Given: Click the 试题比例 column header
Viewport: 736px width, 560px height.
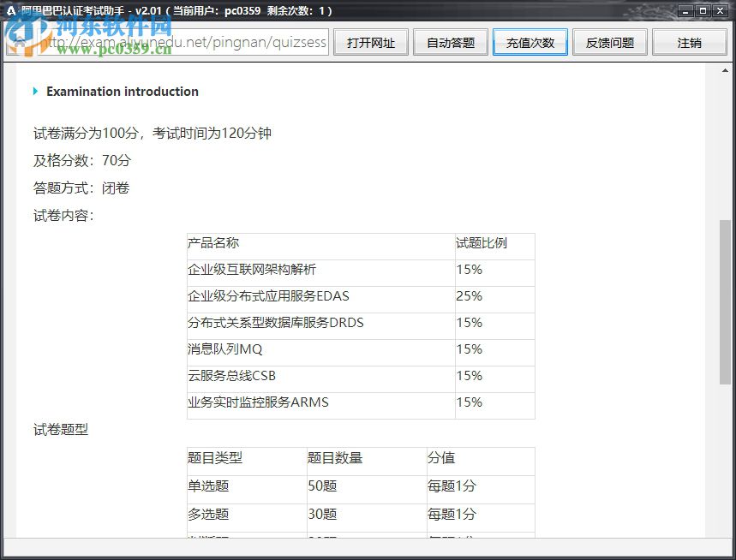Looking at the screenshot, I should [484, 242].
